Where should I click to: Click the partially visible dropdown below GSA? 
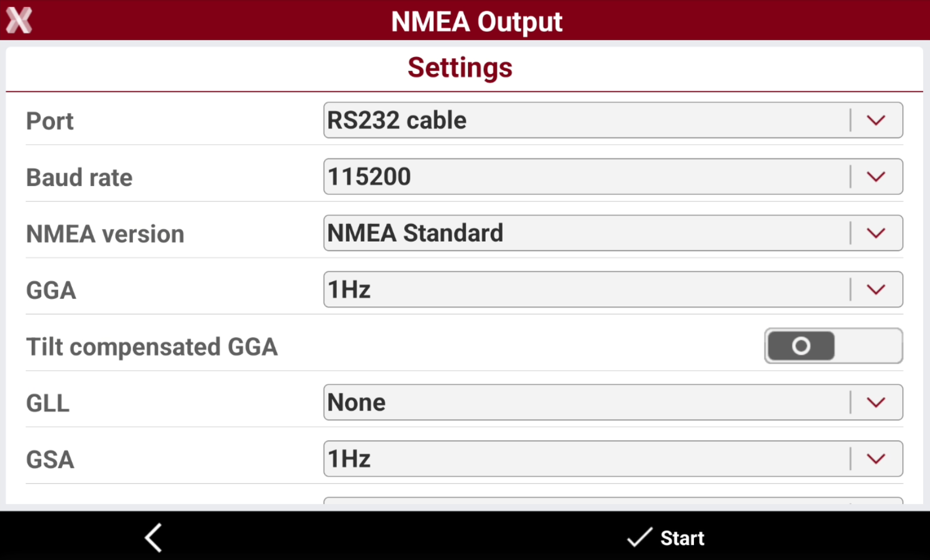tap(613, 501)
